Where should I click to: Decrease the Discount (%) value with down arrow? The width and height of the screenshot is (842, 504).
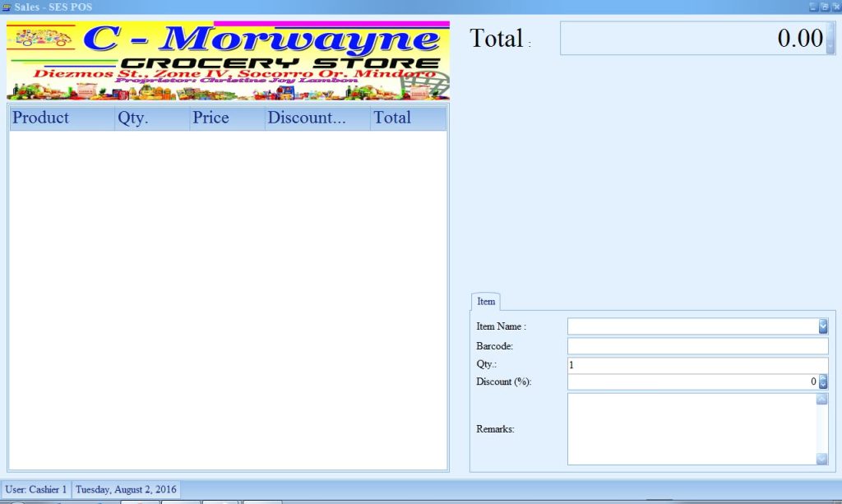[x=823, y=386]
